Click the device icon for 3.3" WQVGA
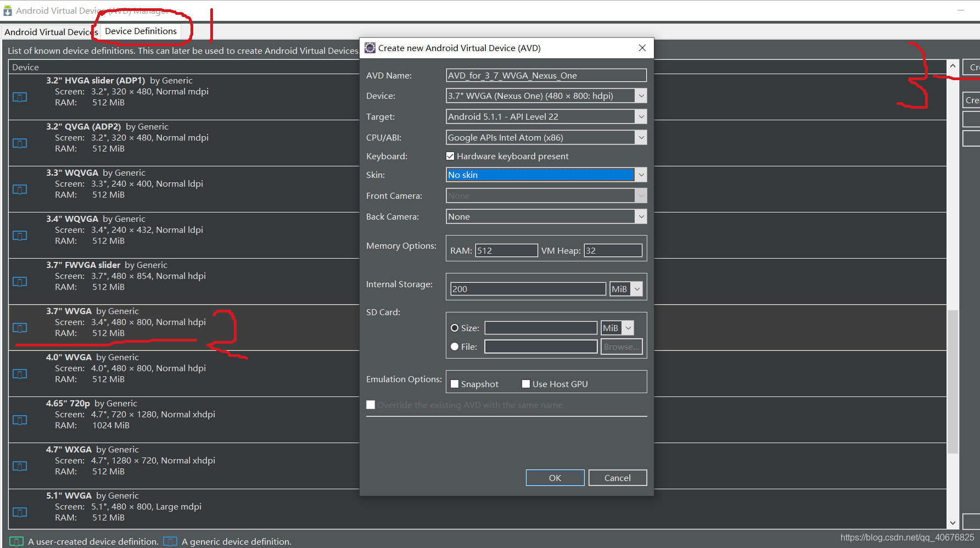980x548 pixels. [20, 189]
